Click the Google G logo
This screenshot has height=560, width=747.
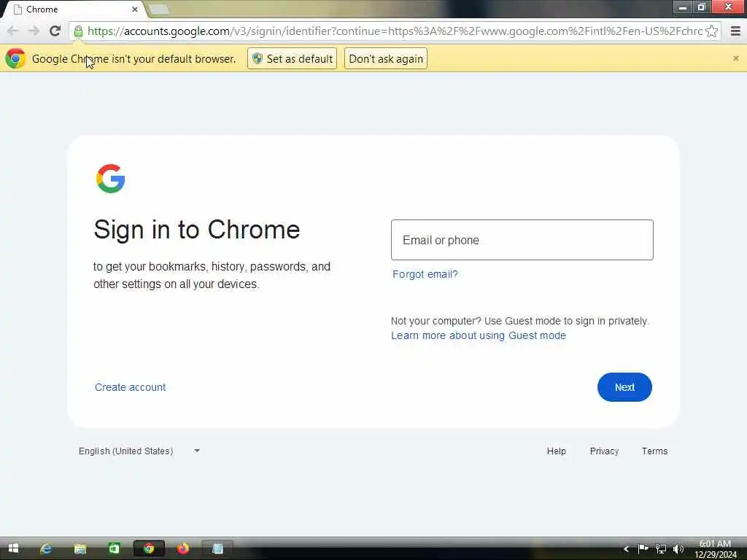click(111, 179)
